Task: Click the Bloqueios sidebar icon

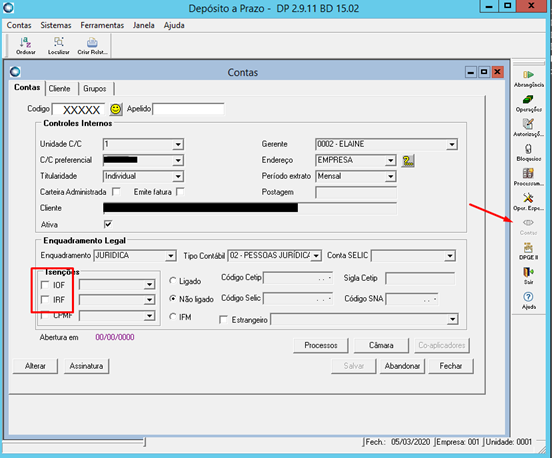Action: 528,153
